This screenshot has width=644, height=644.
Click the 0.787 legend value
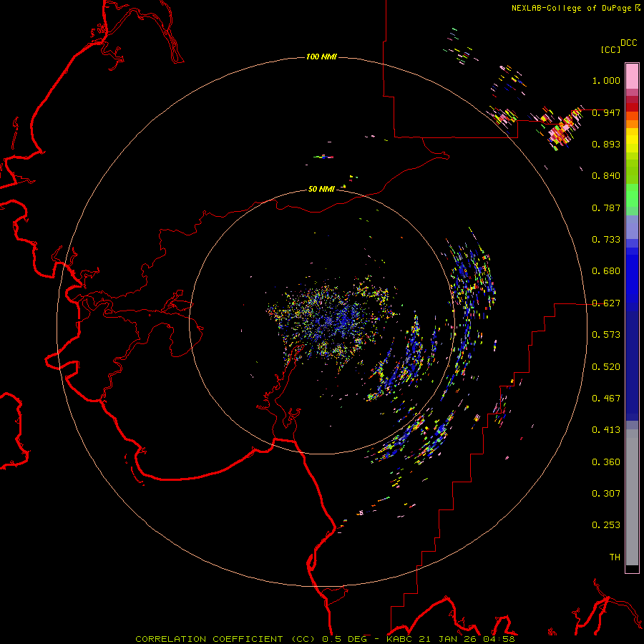[x=606, y=208]
